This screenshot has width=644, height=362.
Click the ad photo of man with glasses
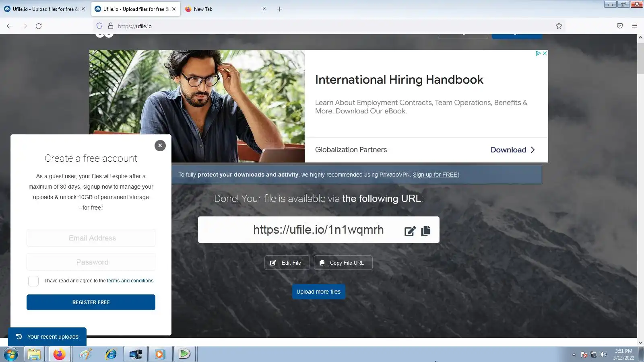tap(197, 106)
